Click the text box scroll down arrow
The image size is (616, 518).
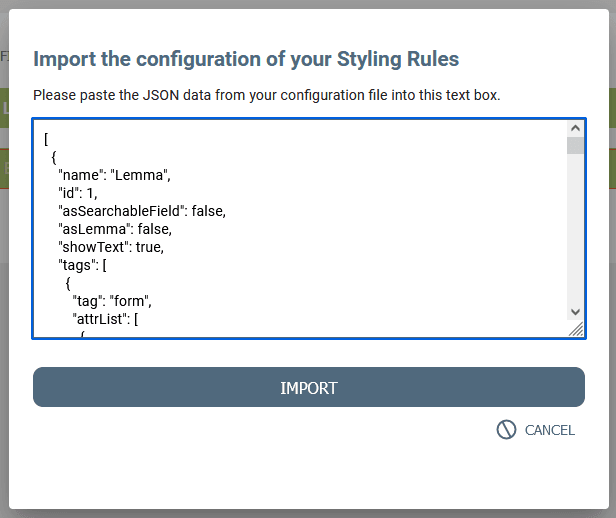coord(575,311)
